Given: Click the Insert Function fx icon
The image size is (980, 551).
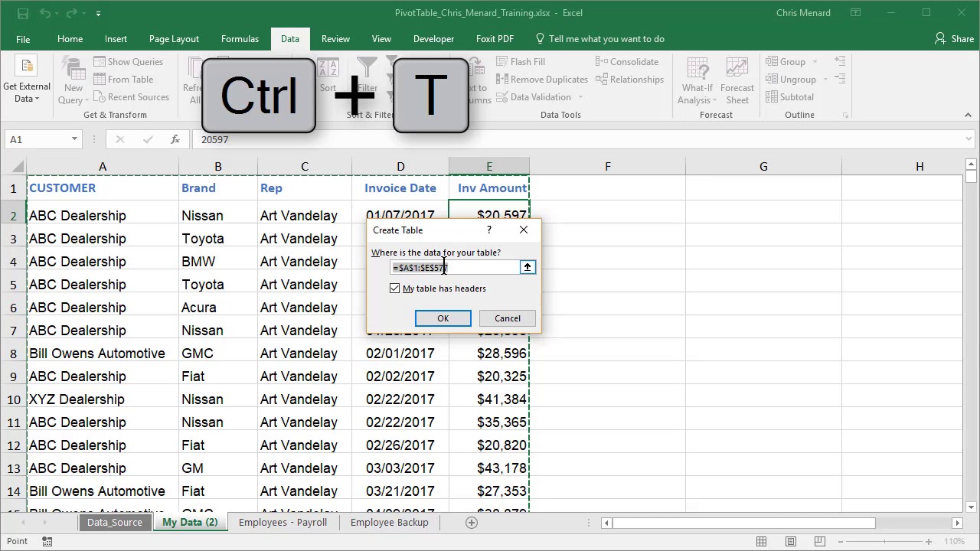Looking at the screenshot, I should point(175,139).
